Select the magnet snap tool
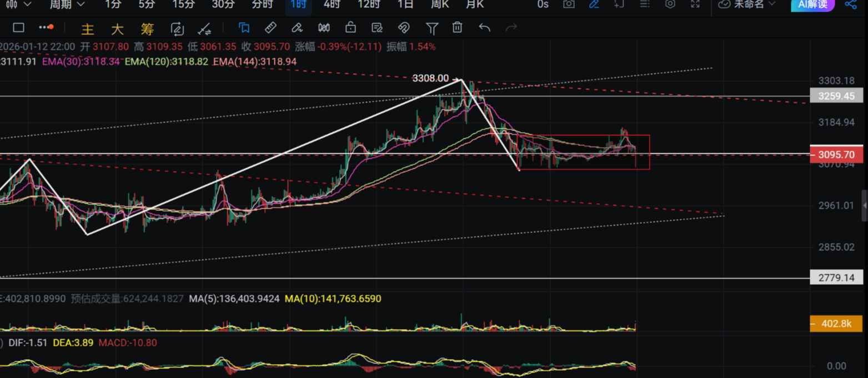 click(404, 28)
